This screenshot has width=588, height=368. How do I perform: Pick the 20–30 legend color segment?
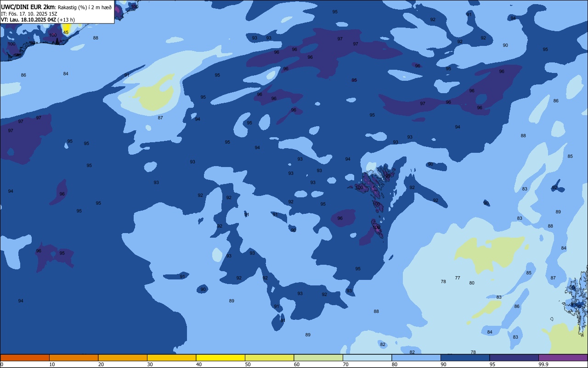(123, 357)
